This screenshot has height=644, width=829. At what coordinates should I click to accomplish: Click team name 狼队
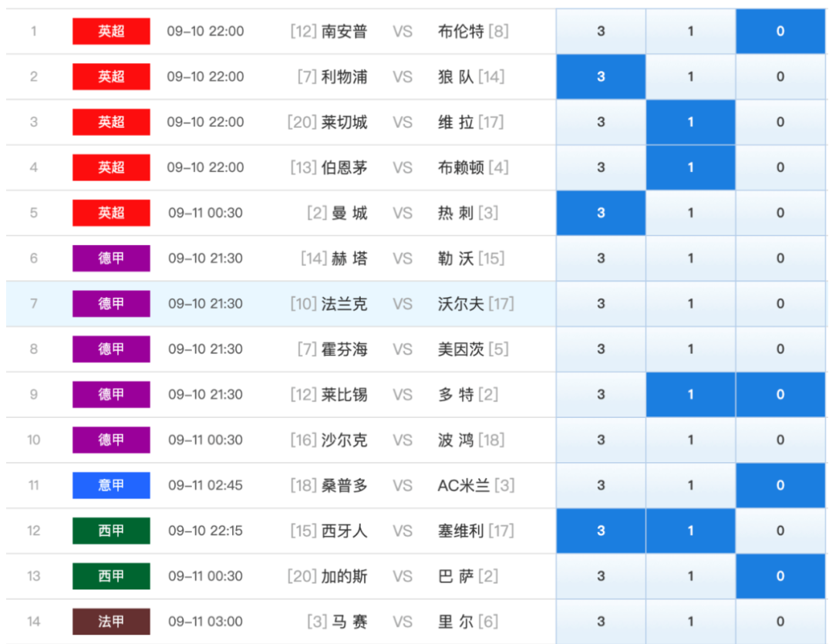tap(456, 77)
